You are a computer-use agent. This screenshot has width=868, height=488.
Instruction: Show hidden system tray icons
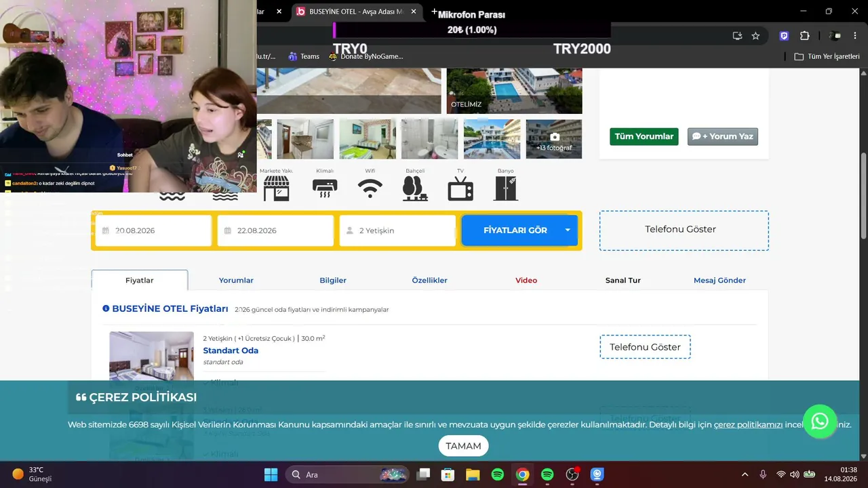[745, 474]
